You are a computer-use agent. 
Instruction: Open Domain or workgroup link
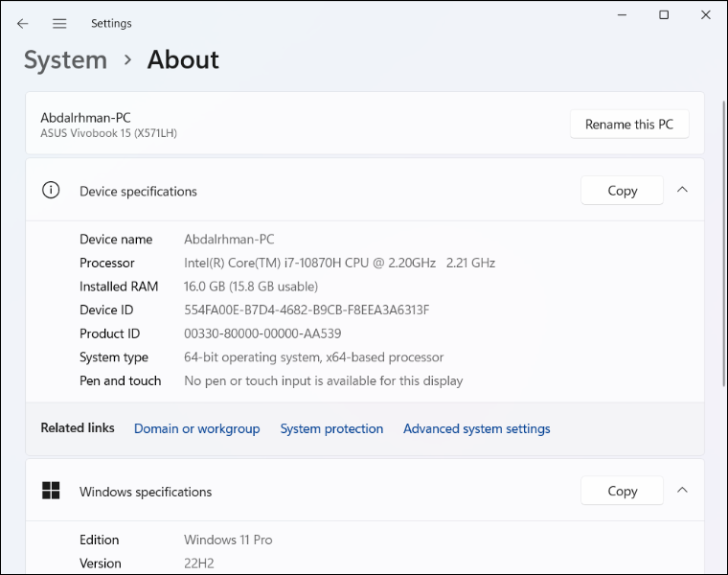(x=197, y=428)
